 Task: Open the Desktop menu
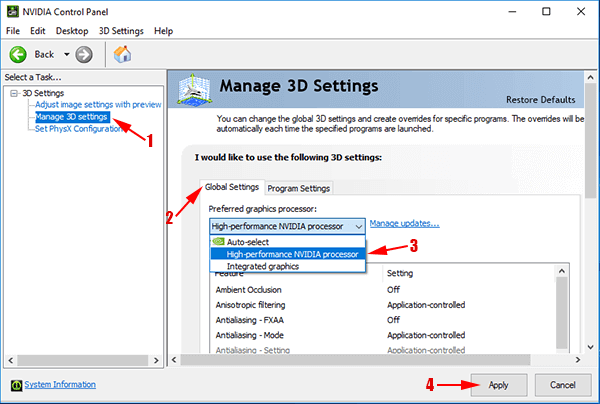(x=72, y=31)
